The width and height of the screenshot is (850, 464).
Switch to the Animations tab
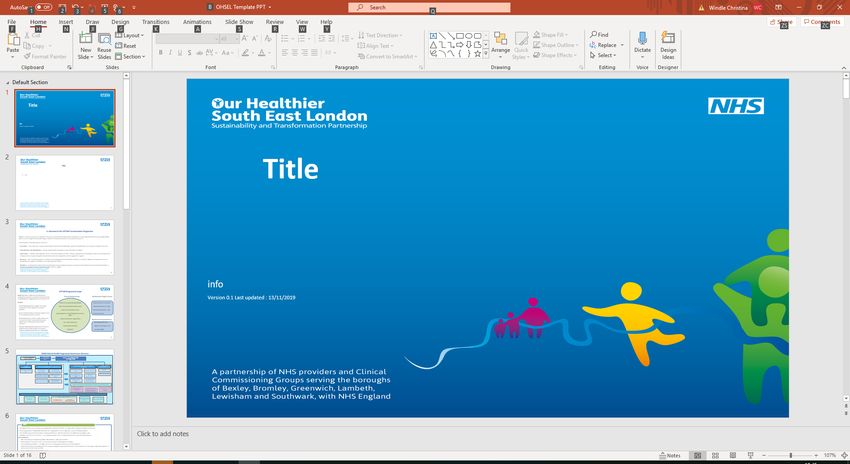point(197,22)
